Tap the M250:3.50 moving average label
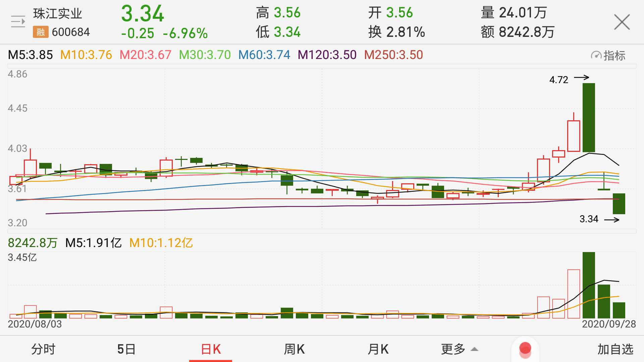This screenshot has height=362, width=644. (393, 55)
